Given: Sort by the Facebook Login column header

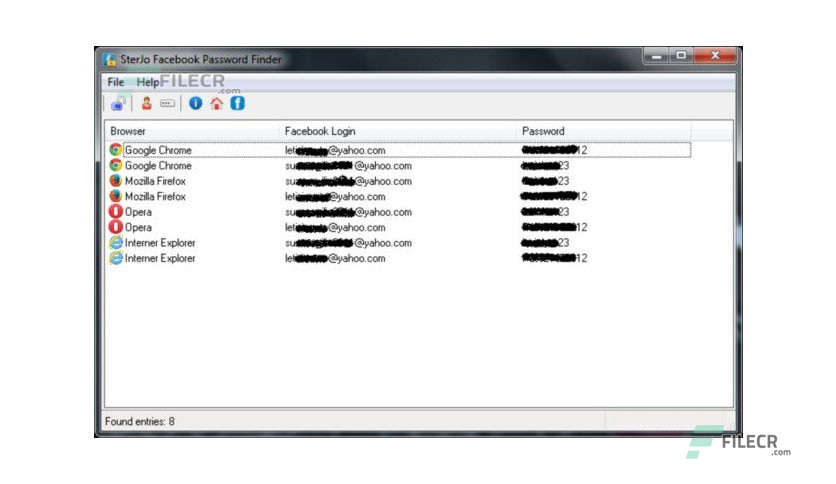Looking at the screenshot, I should [320, 131].
